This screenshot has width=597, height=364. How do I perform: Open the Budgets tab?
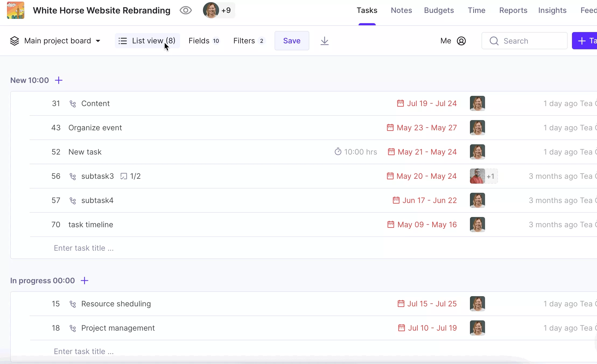[439, 10]
